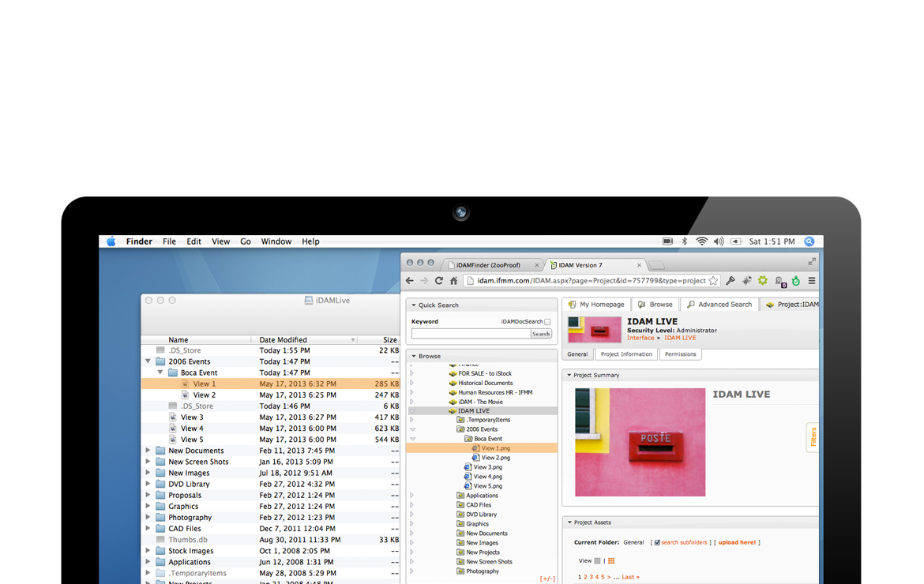Open the Advanced Search tab
924x584 pixels.
(x=719, y=305)
